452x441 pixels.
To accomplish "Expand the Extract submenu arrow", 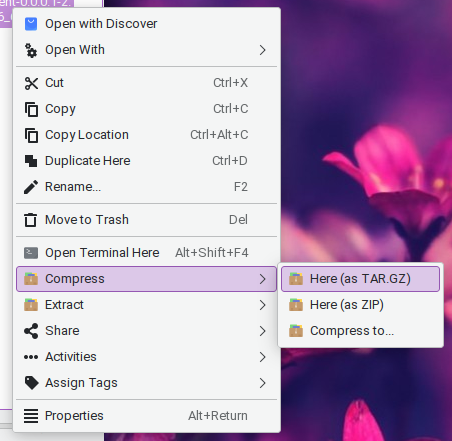I will 263,305.
